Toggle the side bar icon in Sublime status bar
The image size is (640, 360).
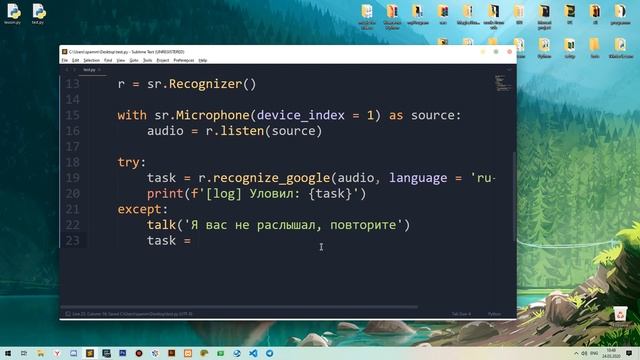[68, 314]
